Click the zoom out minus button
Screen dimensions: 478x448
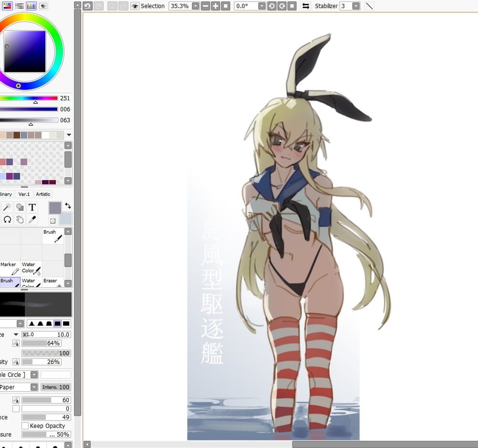pos(206,6)
